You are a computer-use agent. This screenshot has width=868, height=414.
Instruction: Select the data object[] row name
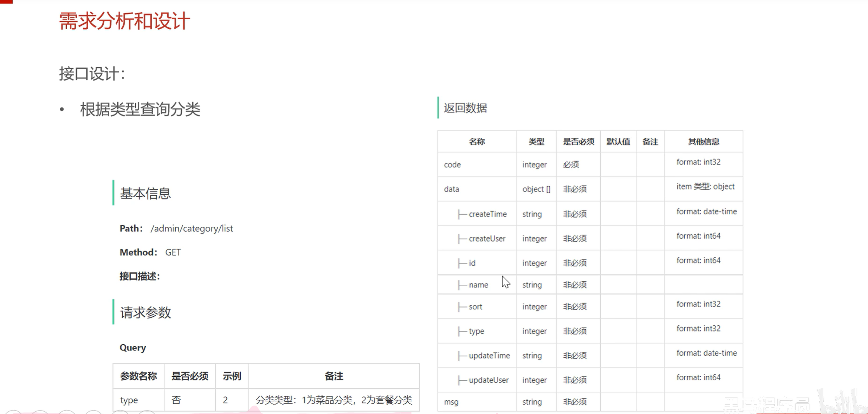coord(451,189)
